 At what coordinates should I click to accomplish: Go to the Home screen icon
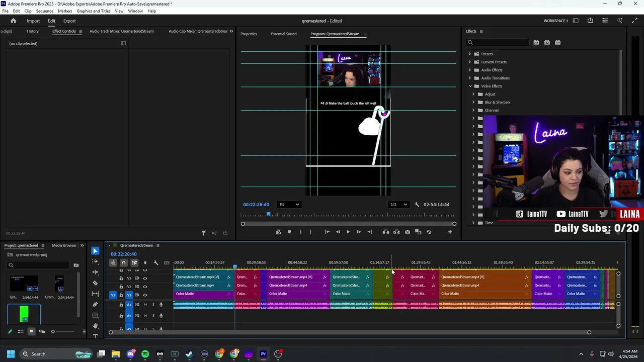tap(14, 21)
